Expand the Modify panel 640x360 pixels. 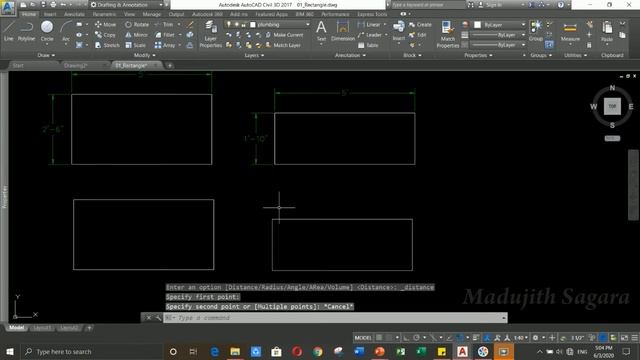click(x=144, y=55)
